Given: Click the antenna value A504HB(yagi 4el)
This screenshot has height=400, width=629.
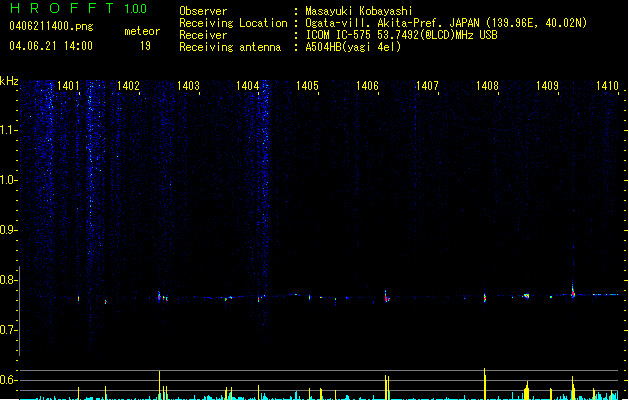Looking at the screenshot, I should 353,47.
